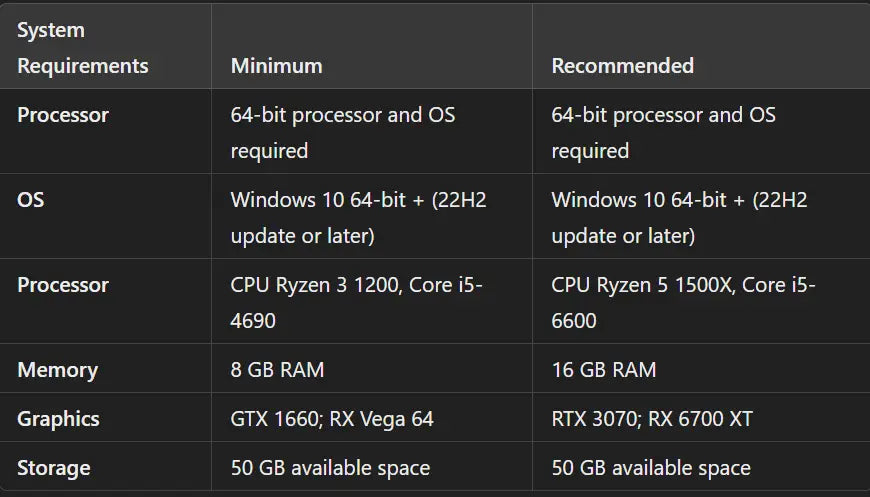Image resolution: width=870 pixels, height=497 pixels.
Task: Click the "System Requirements" column header
Action: (82, 48)
